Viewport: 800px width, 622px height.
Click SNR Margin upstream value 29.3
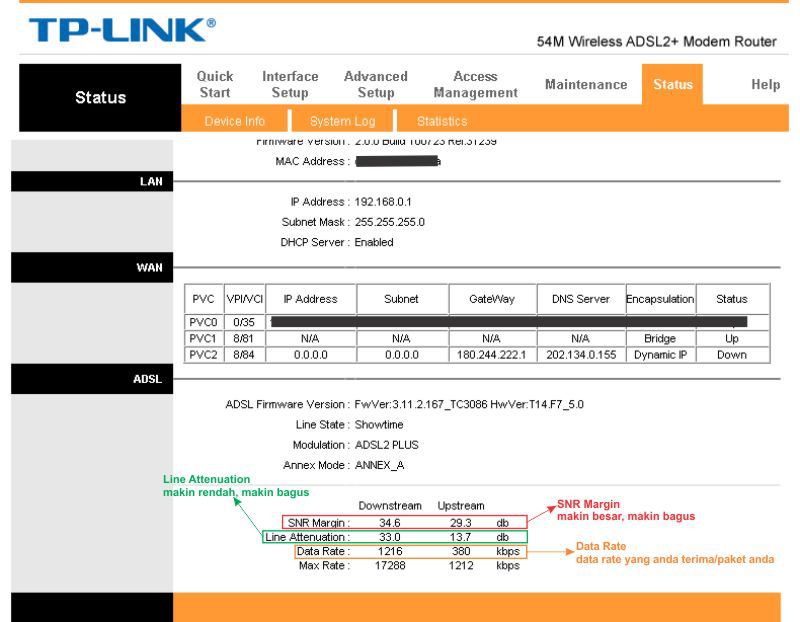coord(461,523)
